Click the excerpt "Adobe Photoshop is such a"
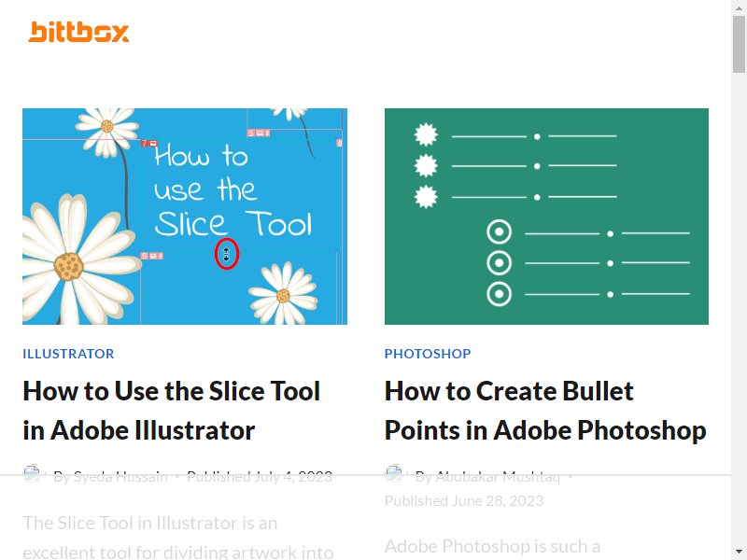This screenshot has height=560, width=747. (492, 546)
